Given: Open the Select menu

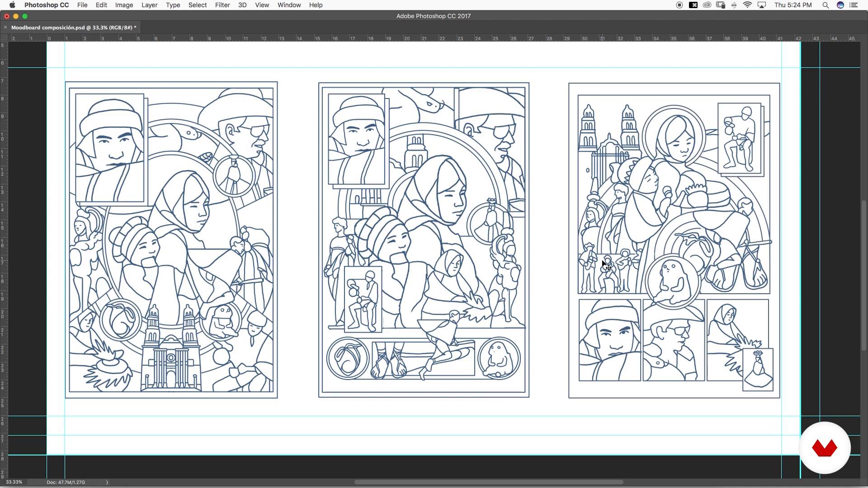Looking at the screenshot, I should (198, 5).
